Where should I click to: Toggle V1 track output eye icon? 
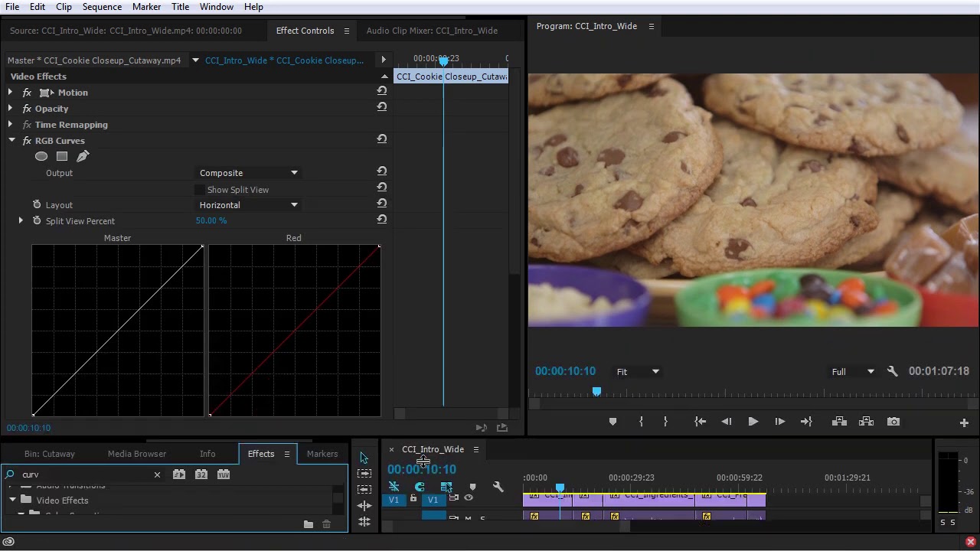(x=469, y=498)
